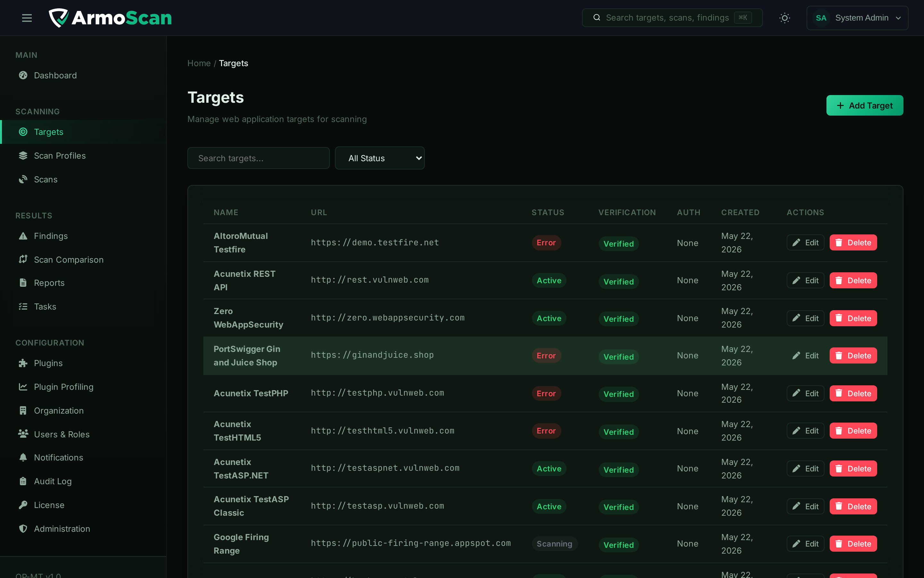The height and width of the screenshot is (578, 924).
Task: Click the STATUS column header
Action: tap(548, 213)
